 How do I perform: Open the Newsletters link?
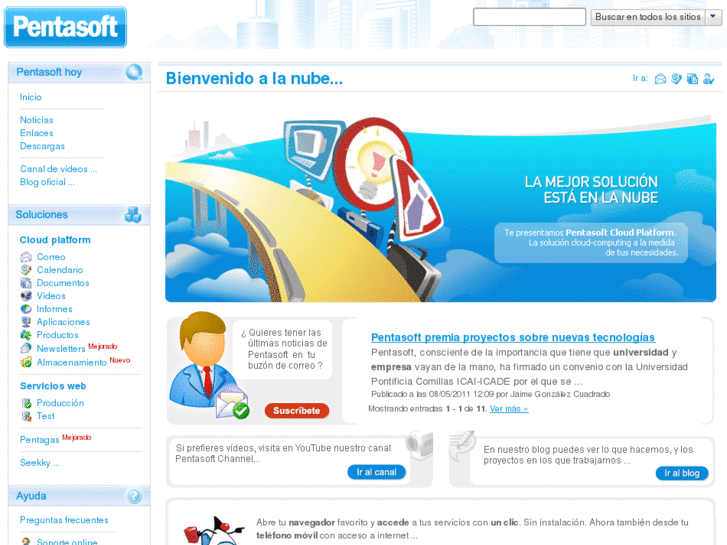coord(61,348)
